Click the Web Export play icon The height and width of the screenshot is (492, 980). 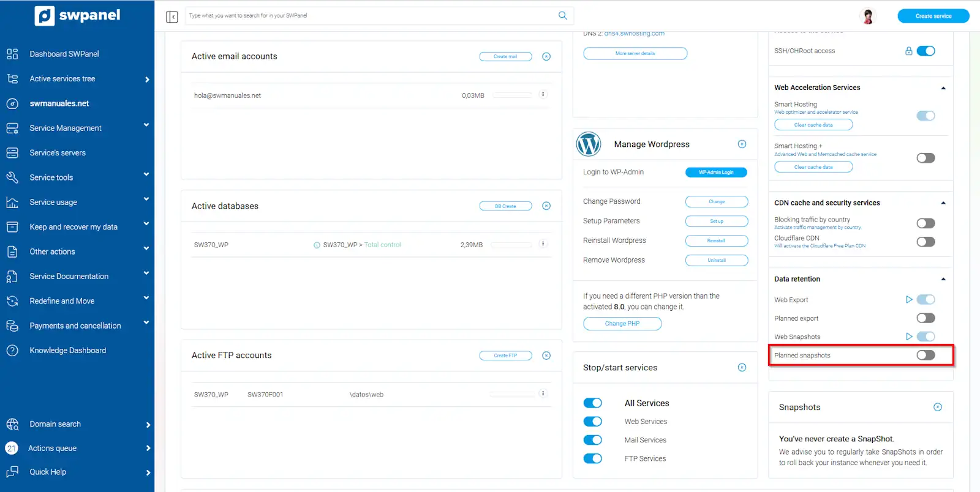[909, 299]
